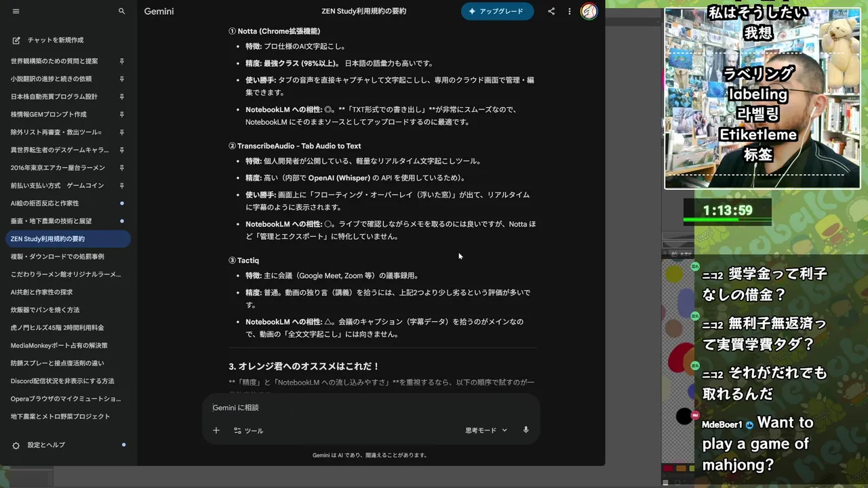Screen dimensions: 868x488
Task: Open the Gemini hamburger main menu
Action: coord(16,12)
